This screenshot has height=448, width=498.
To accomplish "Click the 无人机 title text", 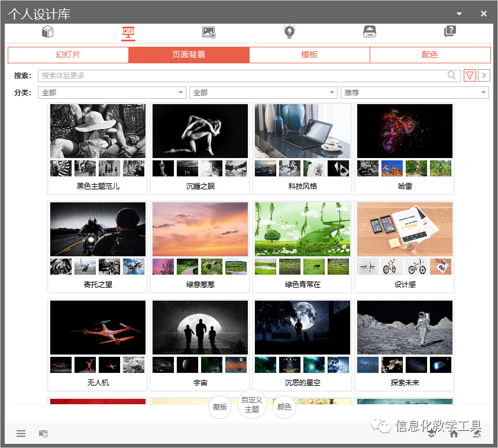I will (98, 382).
